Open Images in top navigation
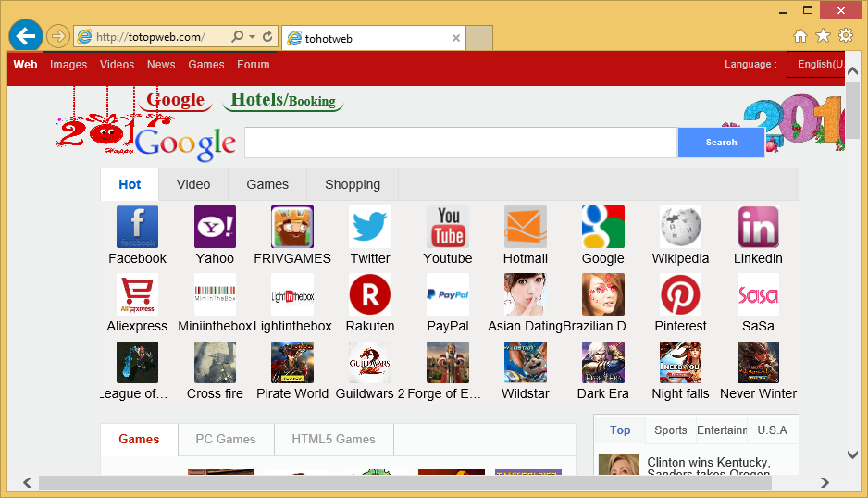Screen dimensions: 868x498 pos(68,65)
